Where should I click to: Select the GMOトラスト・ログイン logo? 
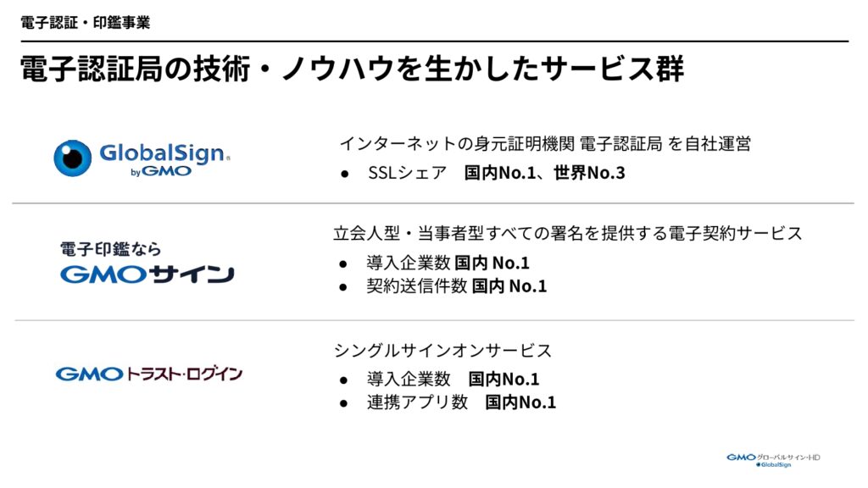click(149, 374)
